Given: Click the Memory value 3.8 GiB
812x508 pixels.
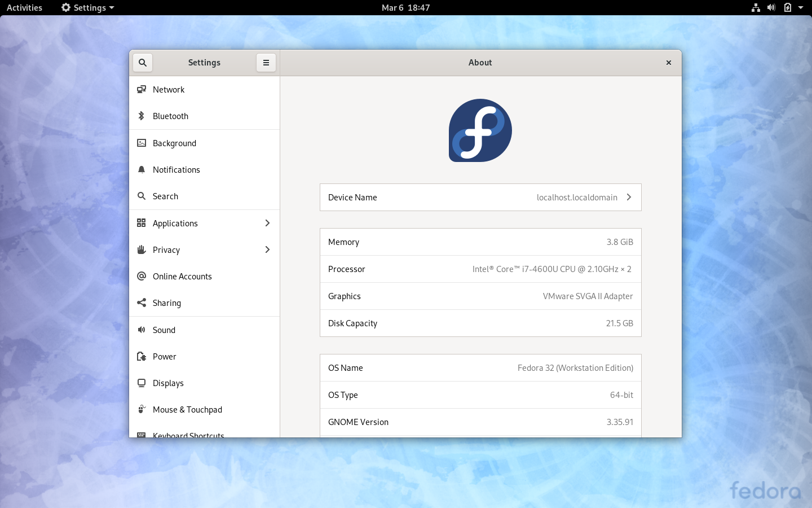Looking at the screenshot, I should (x=620, y=242).
